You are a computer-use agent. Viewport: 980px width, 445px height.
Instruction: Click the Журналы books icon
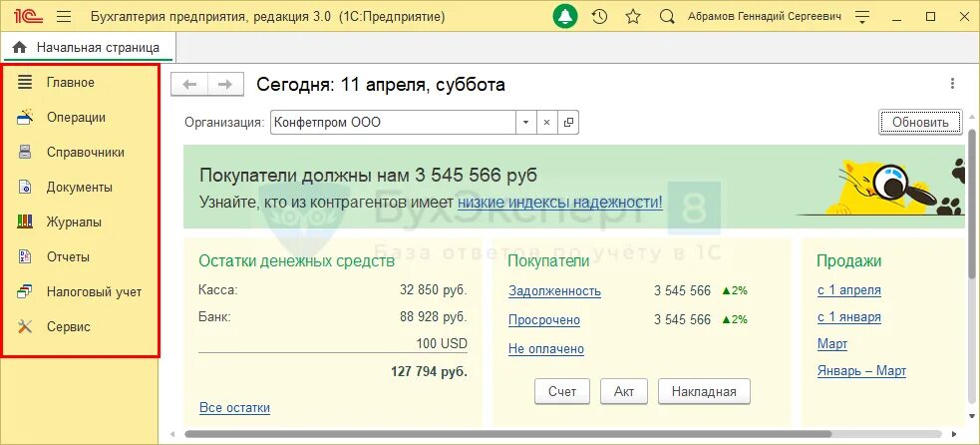25,222
